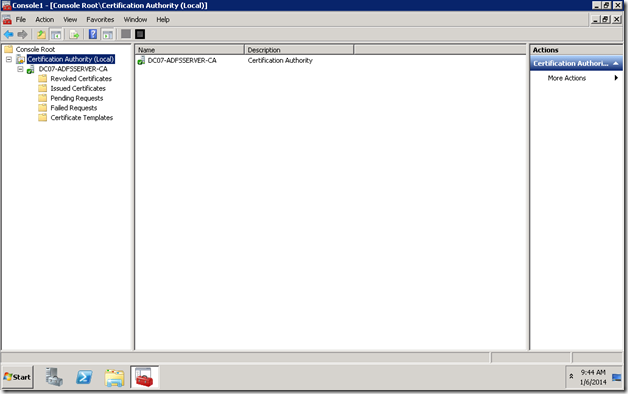Click the Back arrow toolbar icon
The width and height of the screenshot is (628, 394).
[8, 34]
